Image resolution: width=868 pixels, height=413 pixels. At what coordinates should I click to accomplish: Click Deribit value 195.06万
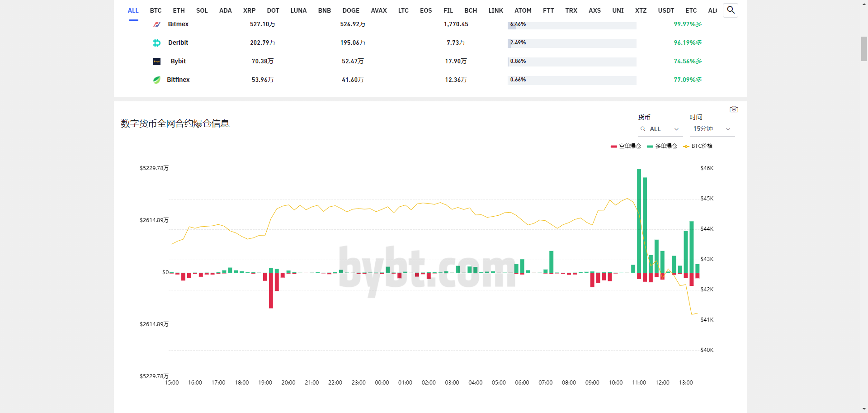point(353,43)
